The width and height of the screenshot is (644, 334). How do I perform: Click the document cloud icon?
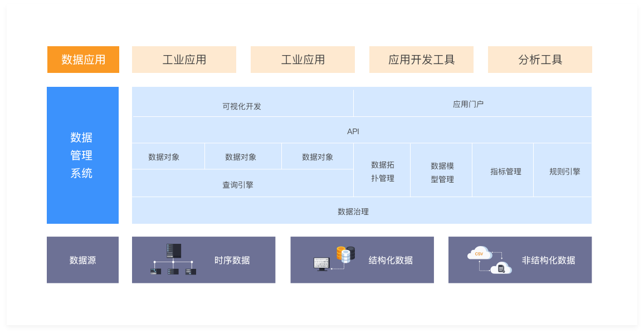(x=501, y=268)
